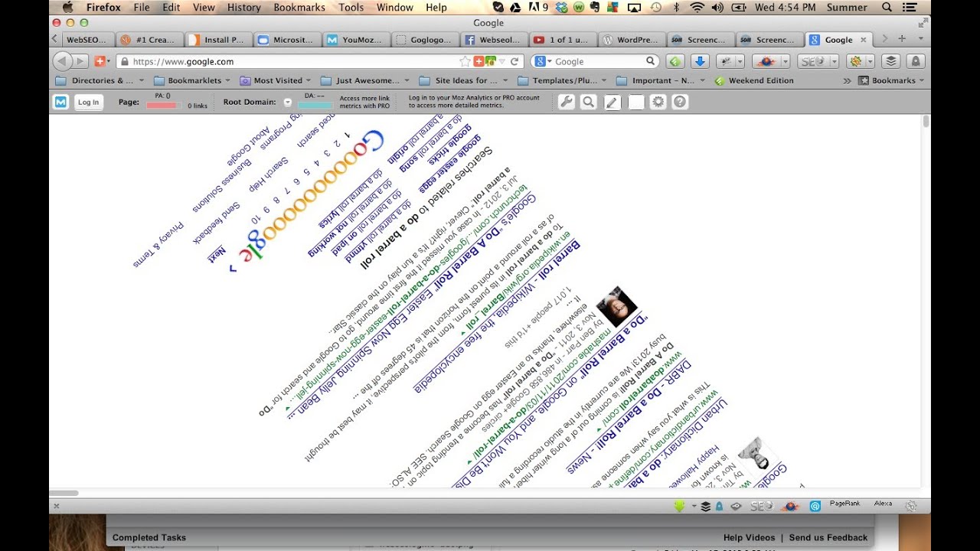The height and width of the screenshot is (551, 980).
Task: Click PageRank in status bar
Action: click(x=844, y=504)
